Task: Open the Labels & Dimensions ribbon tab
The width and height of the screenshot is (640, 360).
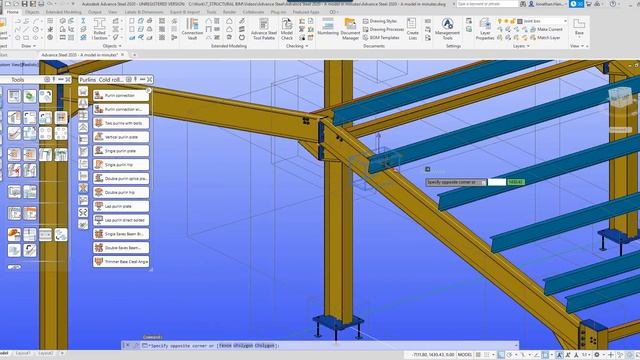Action: [143, 12]
